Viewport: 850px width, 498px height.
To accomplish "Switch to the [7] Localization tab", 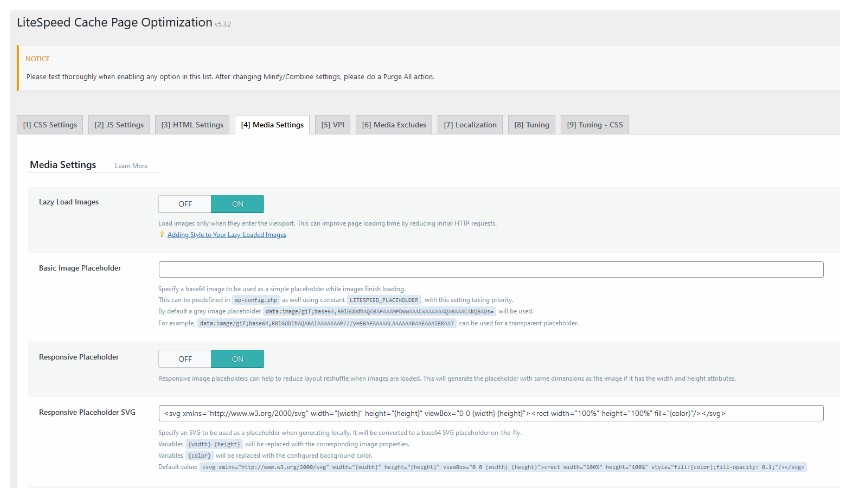I will coord(470,125).
